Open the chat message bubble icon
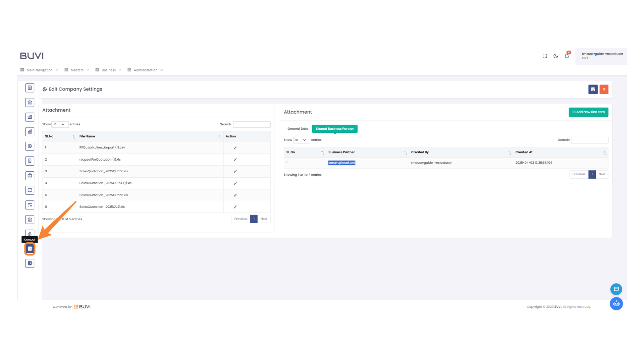The width and height of the screenshot is (644, 362). click(616, 289)
